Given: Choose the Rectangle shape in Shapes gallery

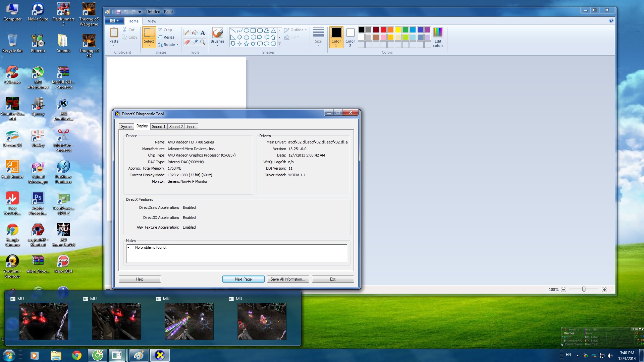Looking at the screenshot, I should click(x=253, y=30).
